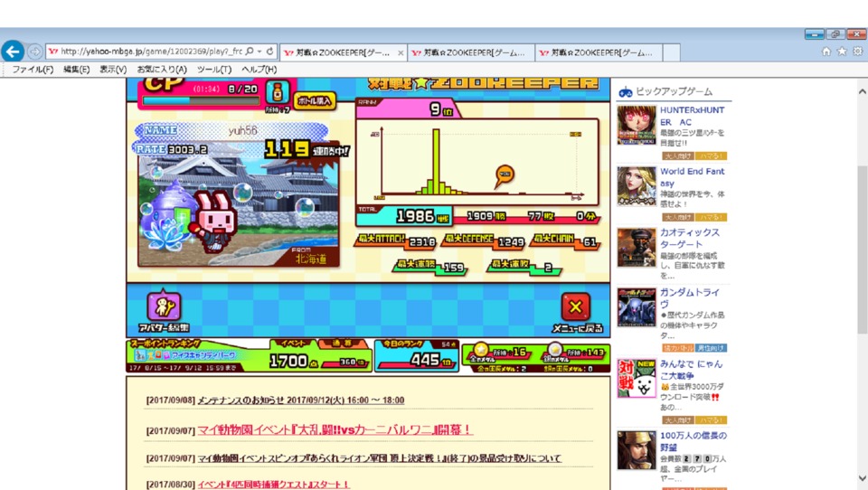Open the address bar dropdown arrow
The image size is (868, 490).
point(259,52)
